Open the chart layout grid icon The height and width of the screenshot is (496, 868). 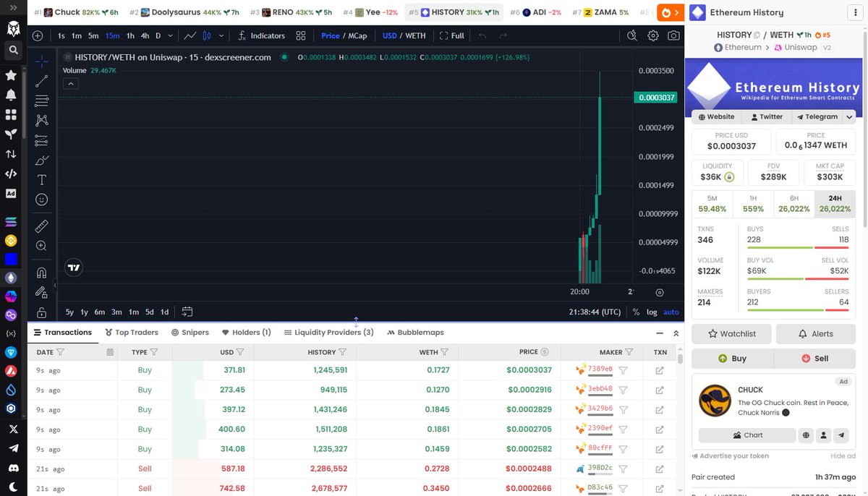(301, 35)
